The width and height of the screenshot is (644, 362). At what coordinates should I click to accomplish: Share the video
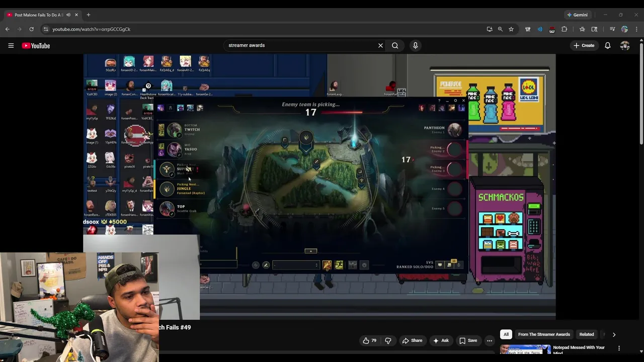click(x=412, y=340)
